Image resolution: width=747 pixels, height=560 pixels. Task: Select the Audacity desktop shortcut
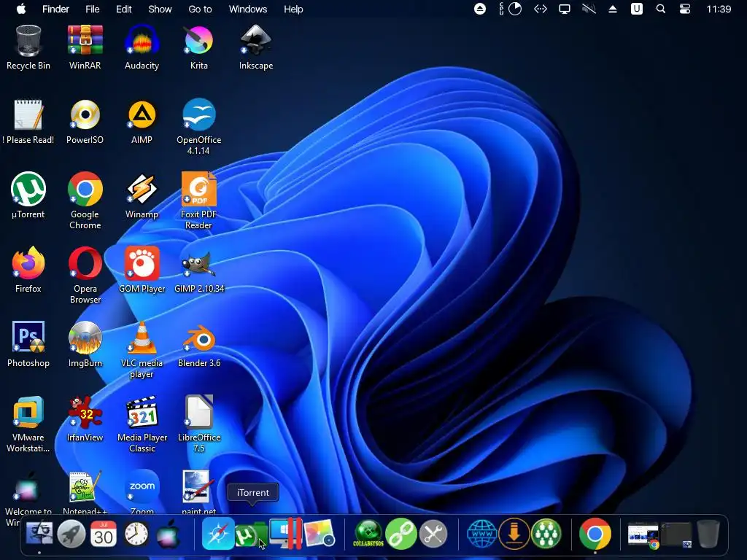(142, 47)
